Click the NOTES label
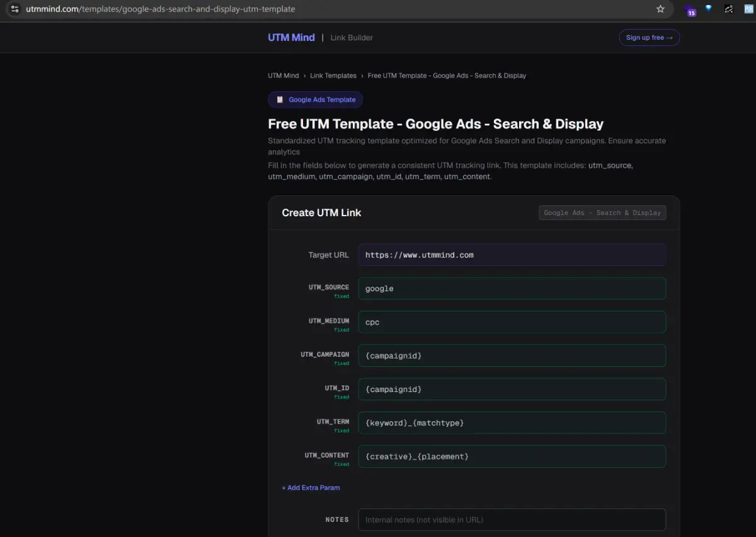The width and height of the screenshot is (756, 537). (337, 520)
